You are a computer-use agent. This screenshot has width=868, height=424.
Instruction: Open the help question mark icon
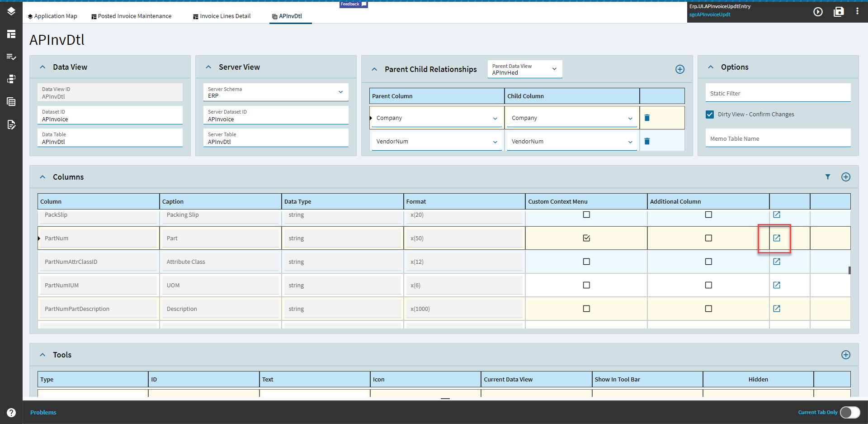click(x=11, y=413)
